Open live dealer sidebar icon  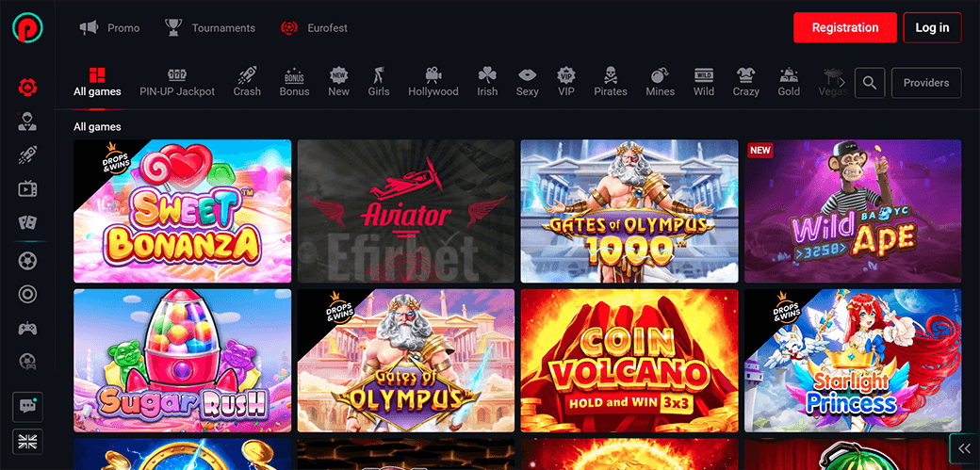click(27, 122)
